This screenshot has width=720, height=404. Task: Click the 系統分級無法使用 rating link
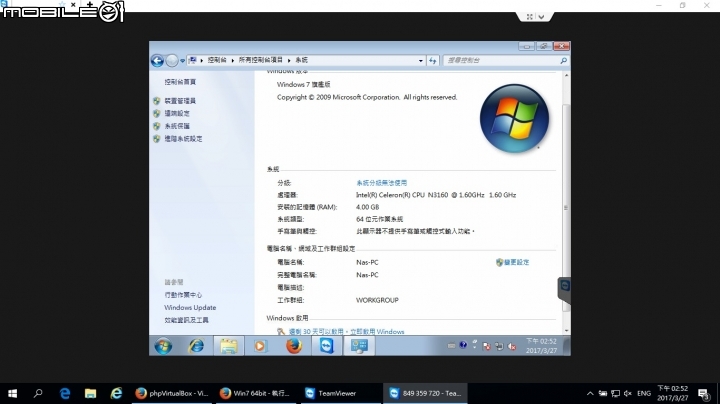(382, 183)
